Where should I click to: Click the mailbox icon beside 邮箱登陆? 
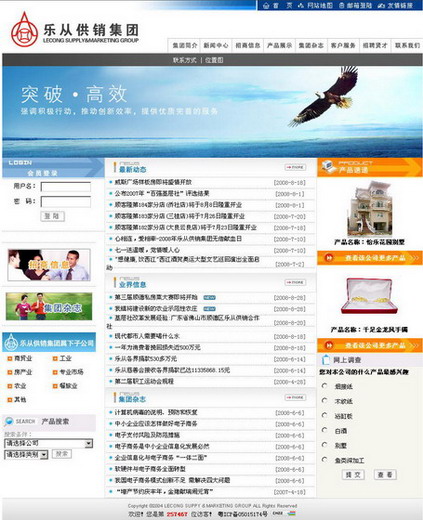click(342, 5)
